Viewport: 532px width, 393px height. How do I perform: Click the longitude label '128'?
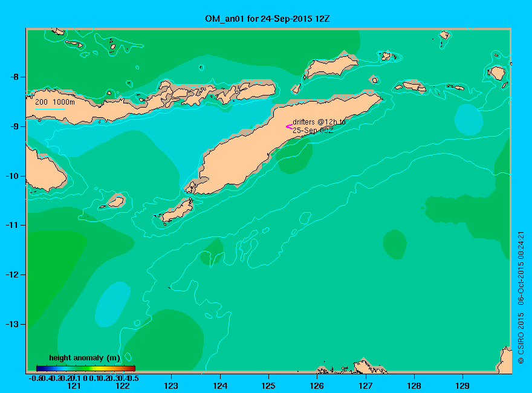tap(414, 386)
